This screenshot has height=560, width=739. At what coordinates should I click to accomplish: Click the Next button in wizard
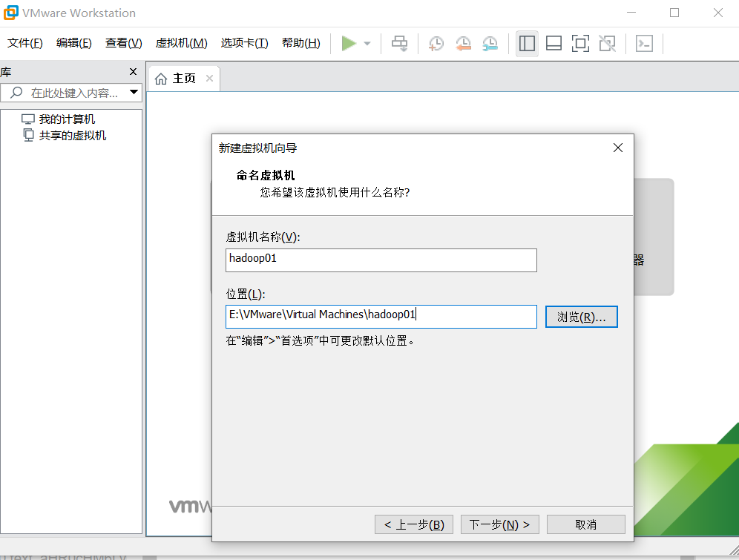499,524
